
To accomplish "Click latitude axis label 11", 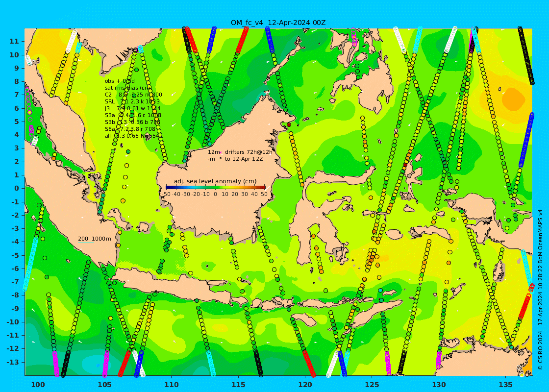I will (x=14, y=41).
